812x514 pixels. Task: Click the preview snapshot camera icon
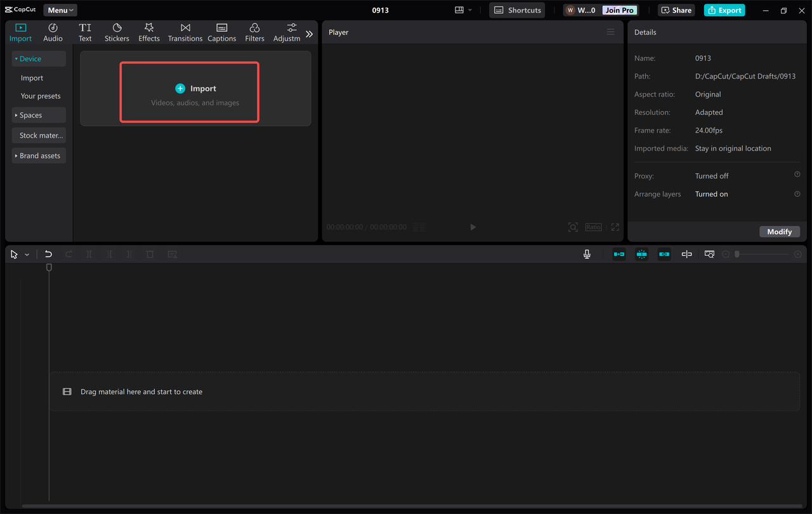point(573,227)
